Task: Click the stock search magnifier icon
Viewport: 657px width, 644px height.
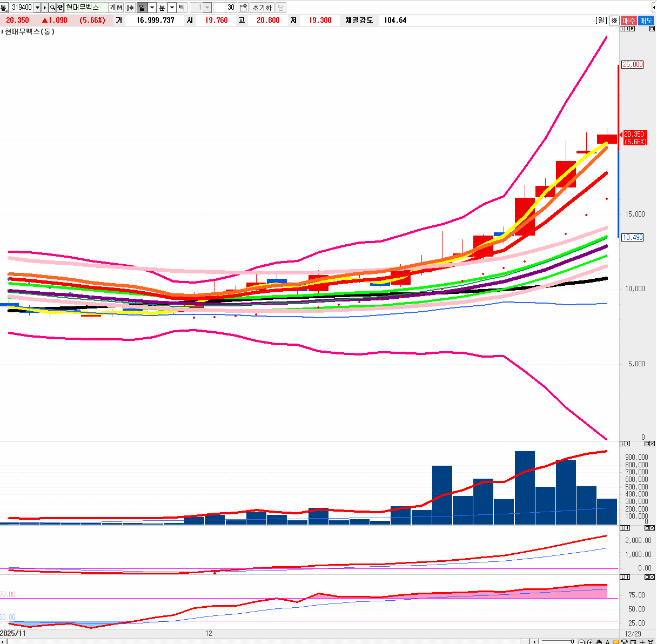Action: point(52,8)
